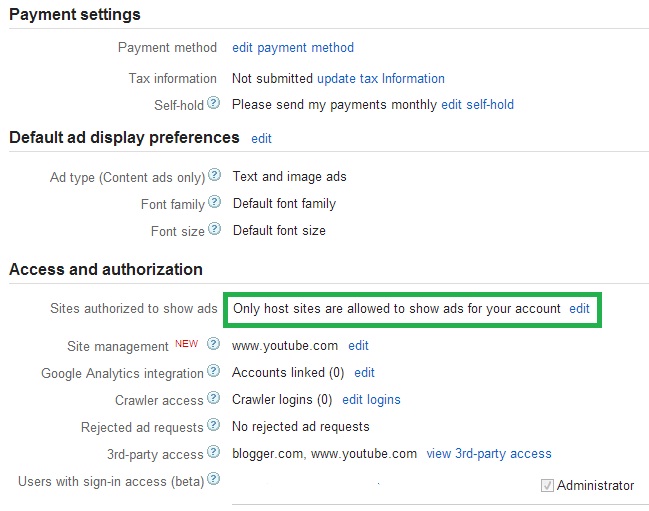Click the Rejected ad requests help icon
Image resolution: width=649 pixels, height=511 pixels.
213,426
